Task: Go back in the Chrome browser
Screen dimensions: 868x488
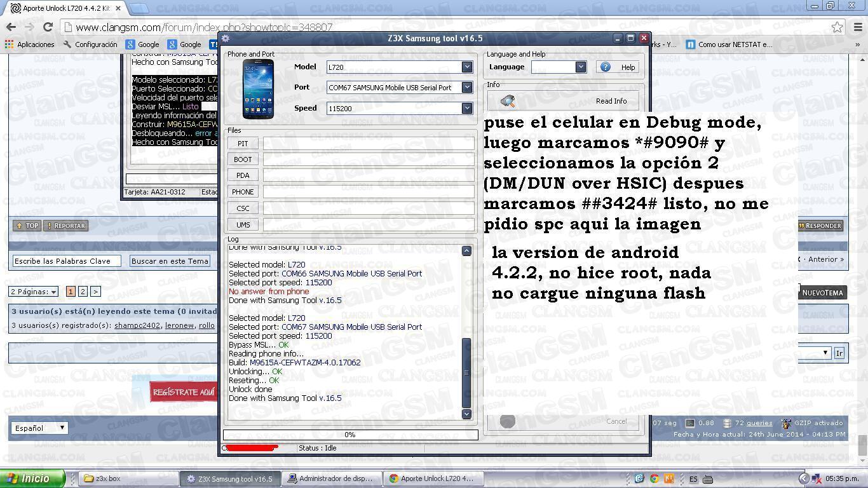Action: (x=11, y=27)
